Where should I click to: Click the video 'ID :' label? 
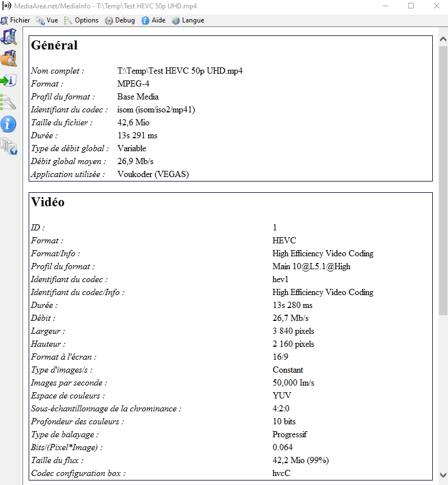[38, 228]
